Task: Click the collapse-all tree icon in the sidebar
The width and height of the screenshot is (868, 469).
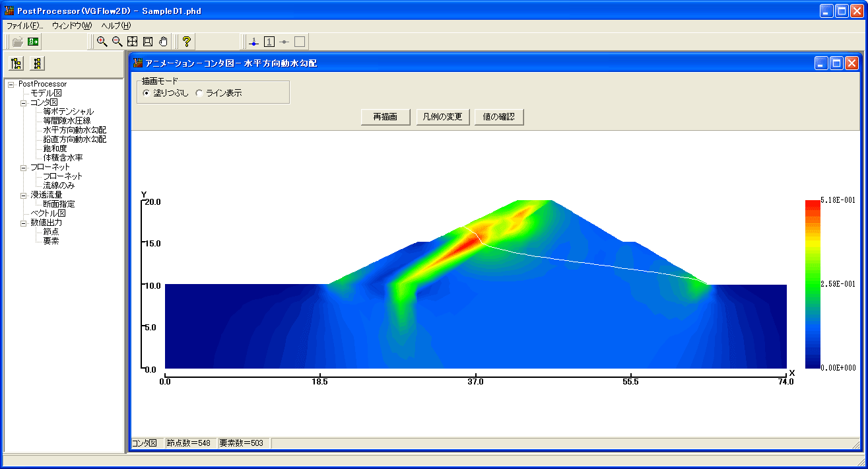Action: (38, 63)
